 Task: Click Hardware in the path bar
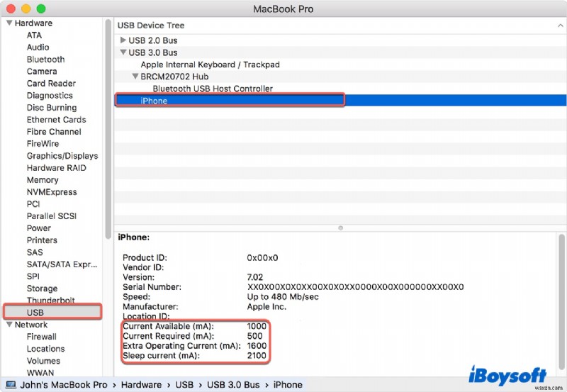pyautogui.click(x=141, y=385)
